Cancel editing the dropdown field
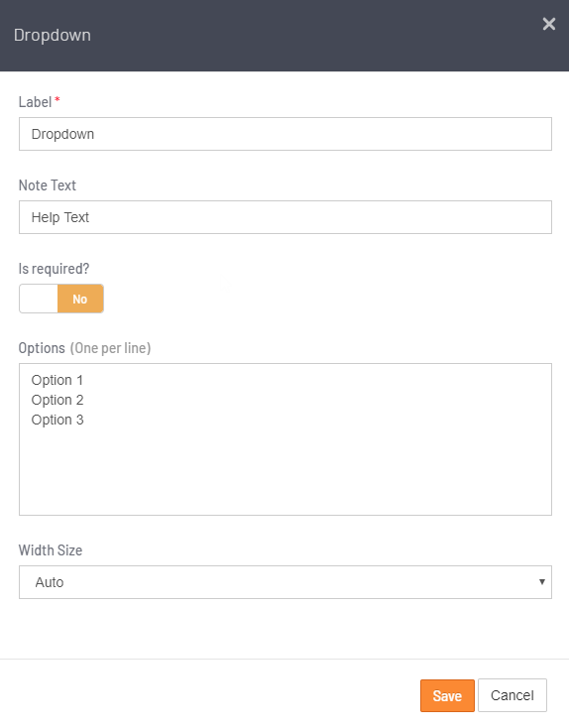This screenshot has height=728, width=569. [x=512, y=695]
